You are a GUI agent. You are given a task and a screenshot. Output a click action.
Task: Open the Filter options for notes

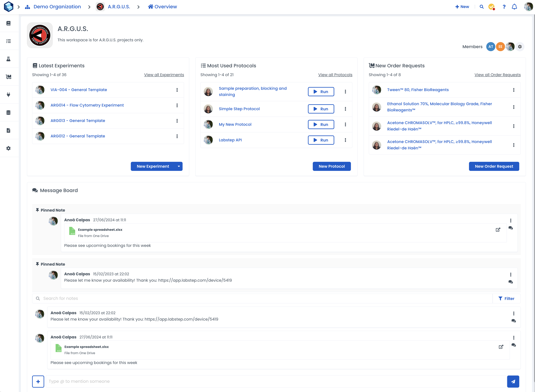[506, 298]
